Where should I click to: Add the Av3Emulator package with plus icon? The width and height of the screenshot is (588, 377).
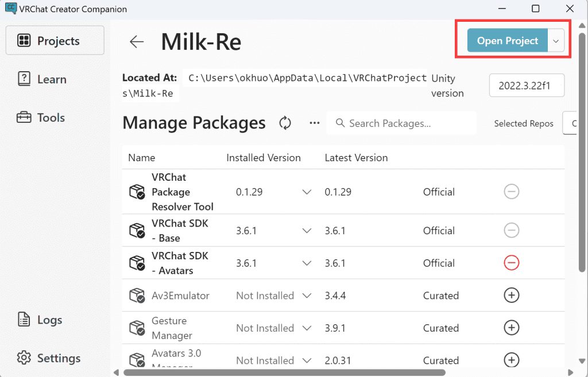[x=511, y=296]
